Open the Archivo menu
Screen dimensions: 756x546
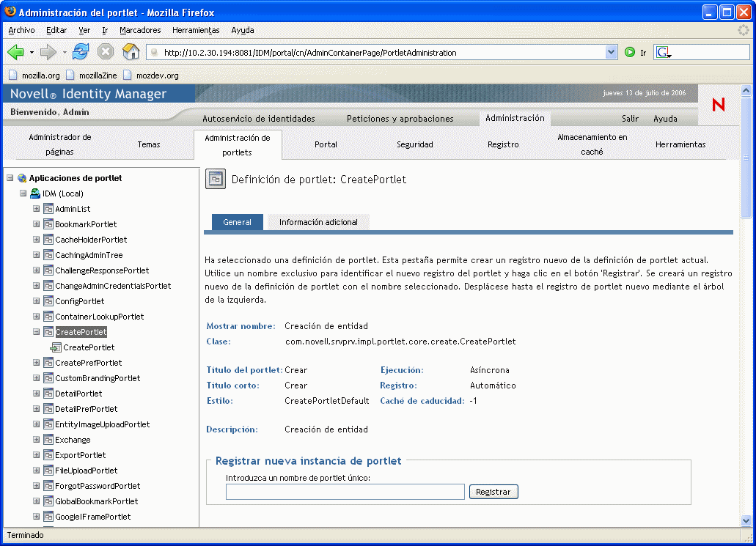22,30
